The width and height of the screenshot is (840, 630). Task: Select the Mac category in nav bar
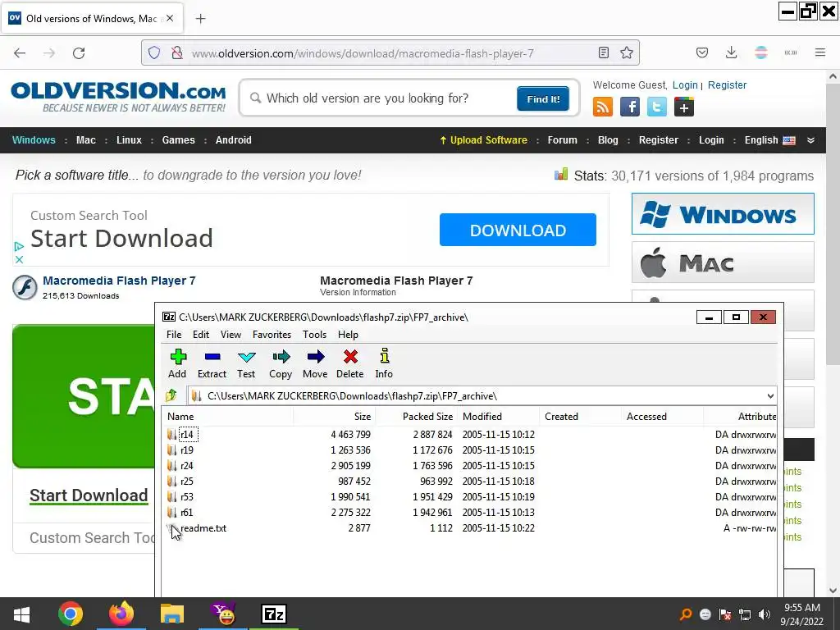[x=85, y=140]
